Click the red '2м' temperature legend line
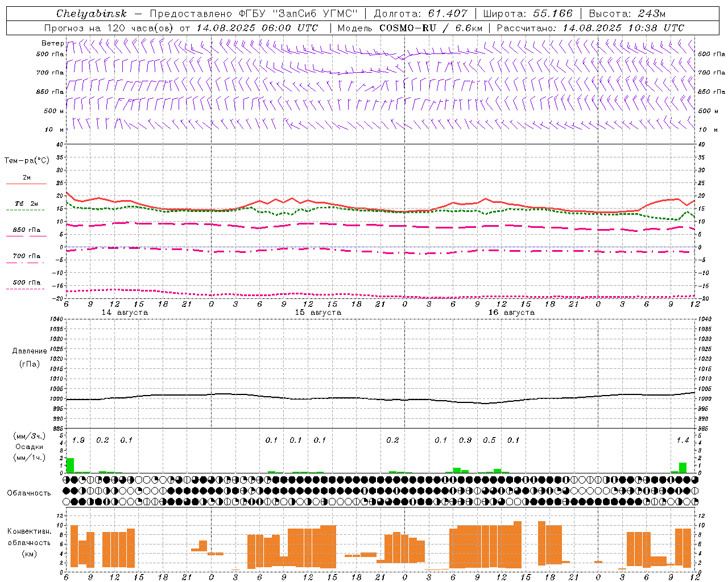The image size is (728, 582). (x=26, y=184)
